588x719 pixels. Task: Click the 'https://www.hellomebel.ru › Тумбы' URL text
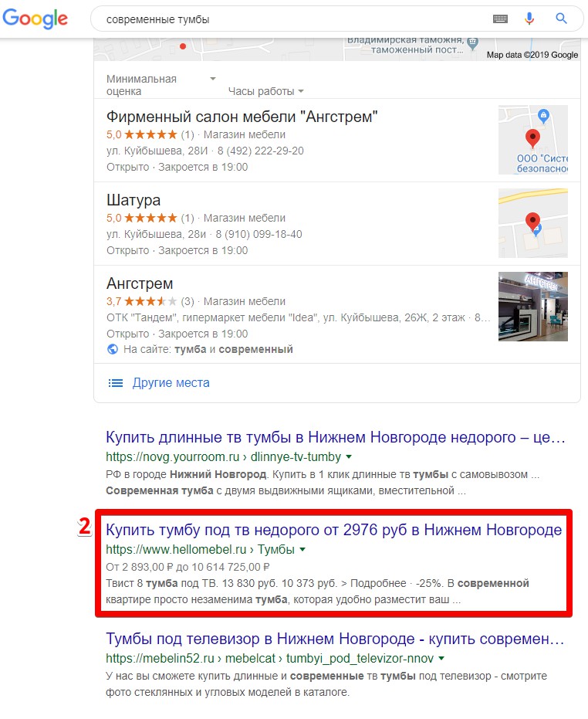[x=201, y=549]
